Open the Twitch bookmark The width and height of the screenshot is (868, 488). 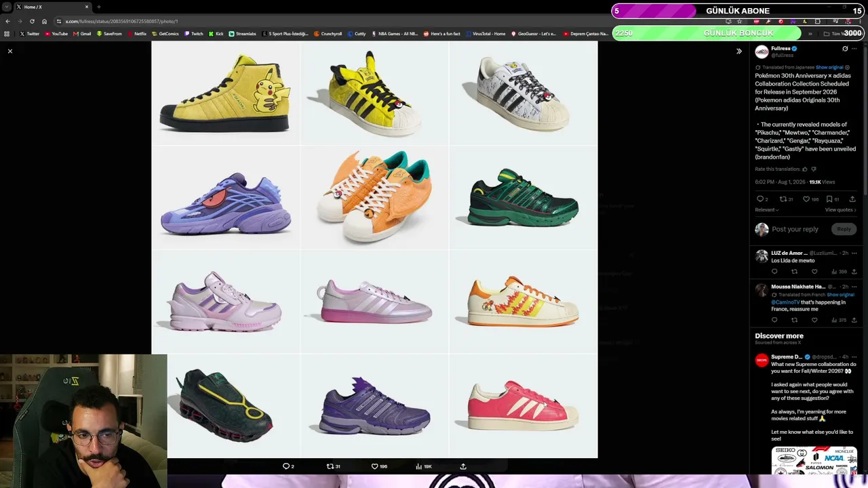point(194,34)
